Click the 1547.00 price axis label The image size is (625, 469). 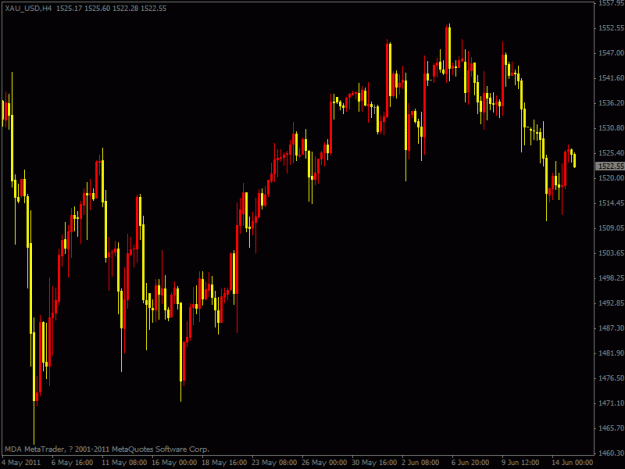611,53
